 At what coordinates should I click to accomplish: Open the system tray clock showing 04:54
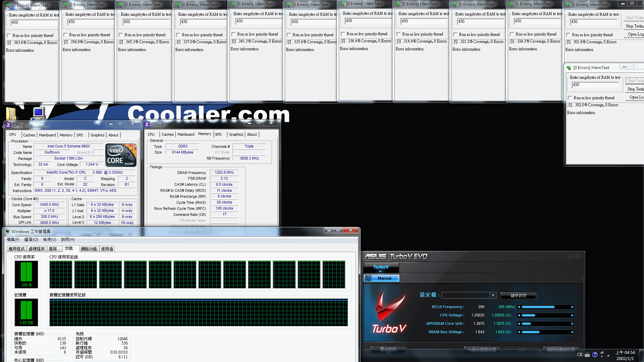[625, 355]
